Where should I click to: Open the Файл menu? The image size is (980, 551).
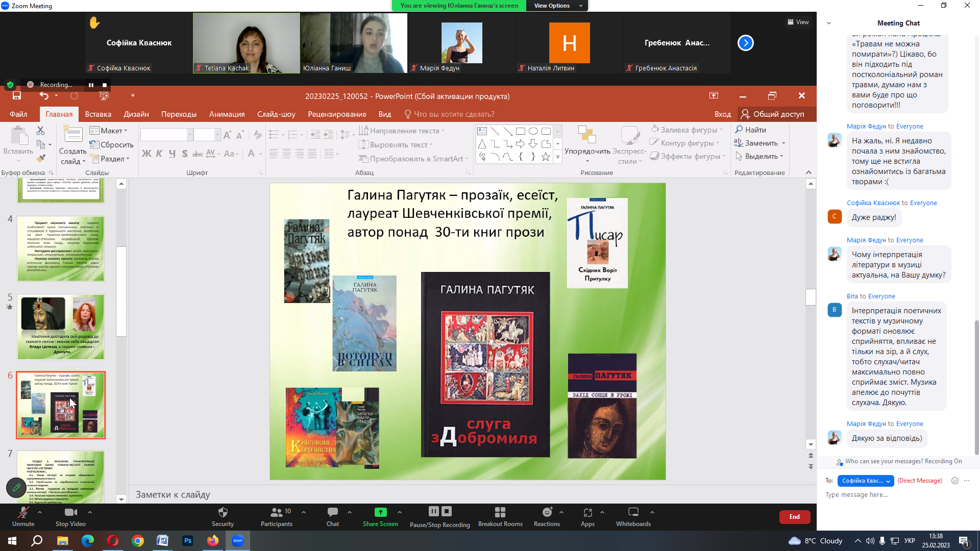click(x=18, y=114)
